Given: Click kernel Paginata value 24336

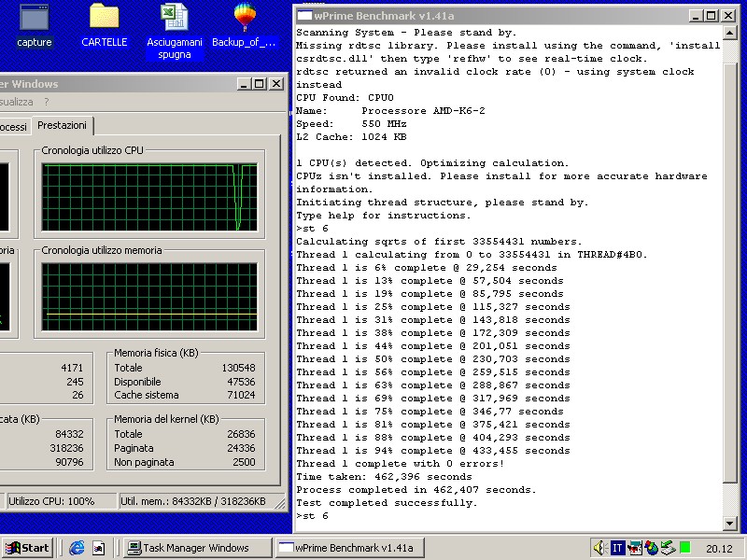Looking at the screenshot, I should point(241,449).
